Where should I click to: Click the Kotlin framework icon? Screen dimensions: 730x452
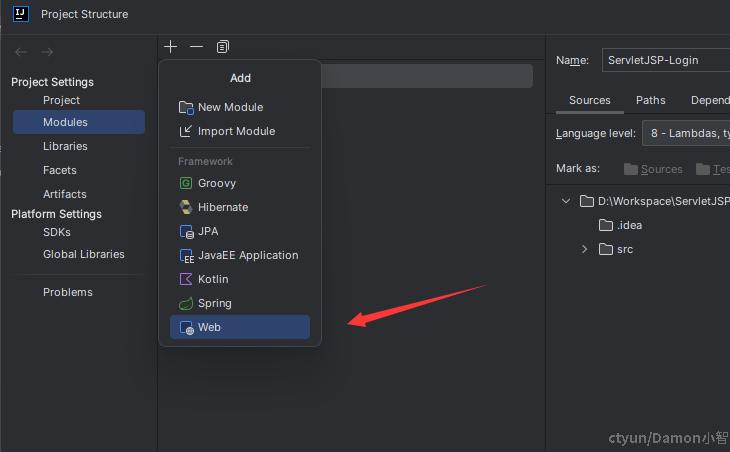tap(186, 279)
